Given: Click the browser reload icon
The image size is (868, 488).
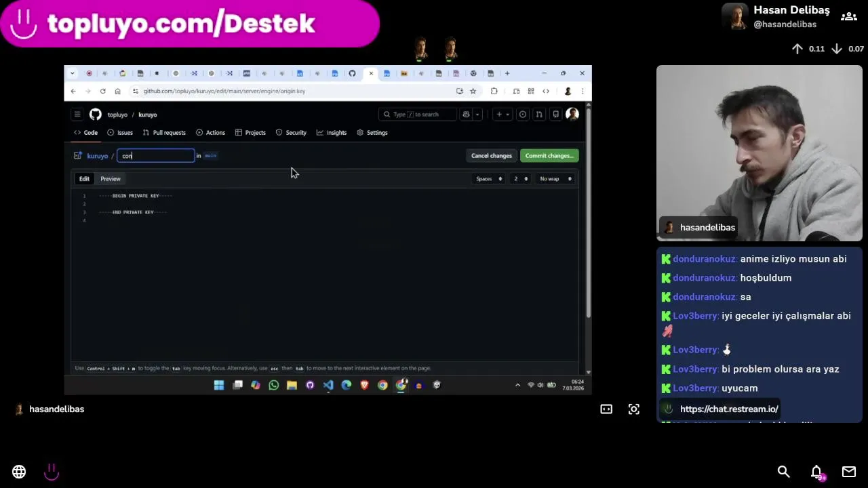Looking at the screenshot, I should click(x=103, y=91).
